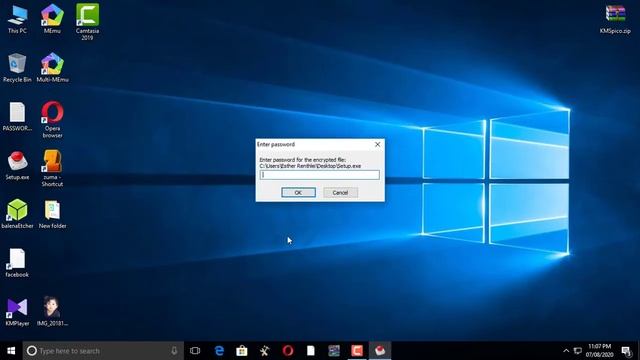The height and width of the screenshot is (360, 640).
Task: Select the zuma - Shortcut icon
Action: 52,168
